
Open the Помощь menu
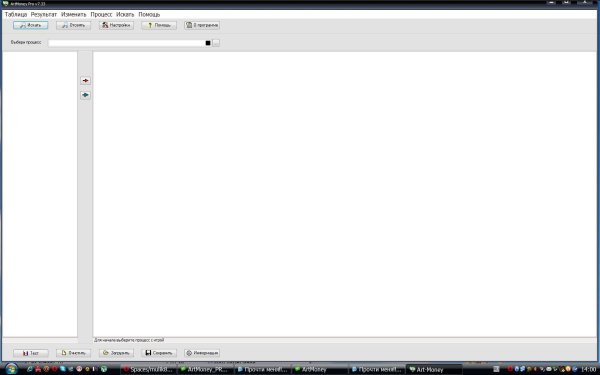[149, 15]
